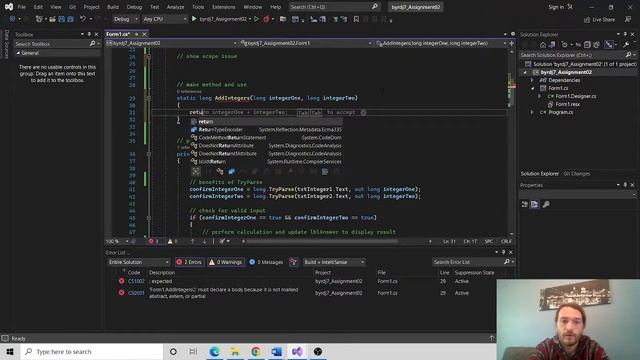Select the 'return' keyword IntelliSense suggestion
This screenshot has height=360, width=640.
266,122
